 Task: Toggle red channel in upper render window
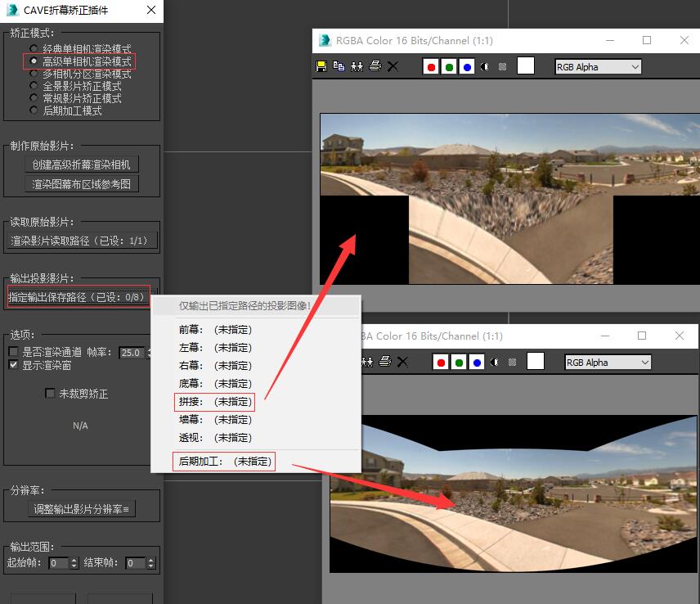click(x=431, y=67)
